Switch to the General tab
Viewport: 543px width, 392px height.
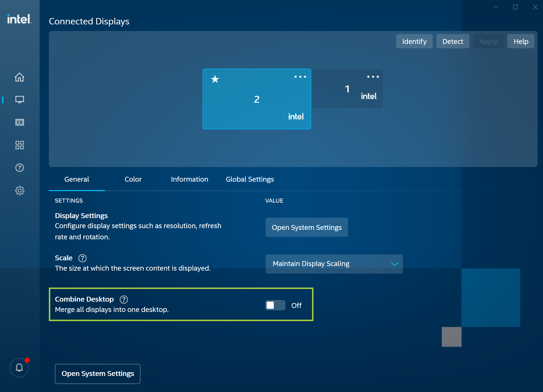click(x=77, y=179)
